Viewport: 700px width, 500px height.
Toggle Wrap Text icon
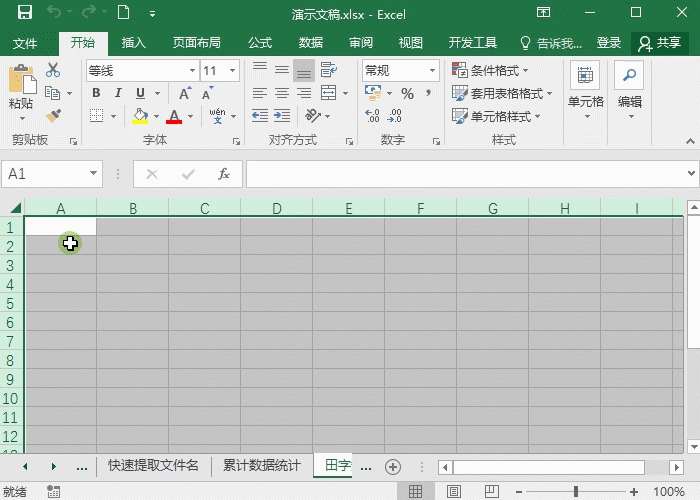(x=329, y=70)
